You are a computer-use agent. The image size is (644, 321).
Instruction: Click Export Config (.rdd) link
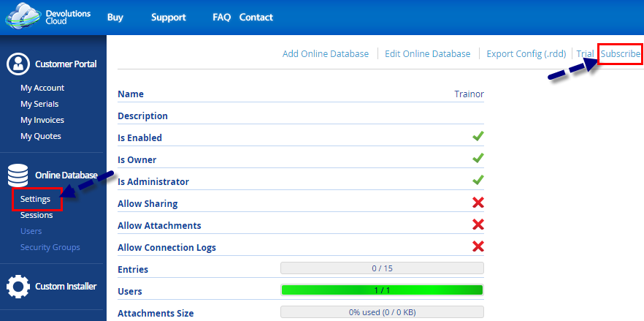526,53
